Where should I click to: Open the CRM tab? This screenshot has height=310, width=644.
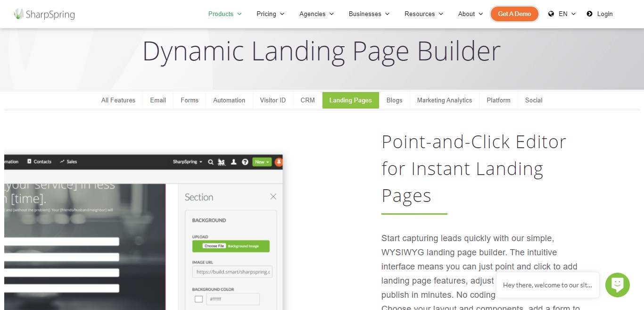[308, 100]
